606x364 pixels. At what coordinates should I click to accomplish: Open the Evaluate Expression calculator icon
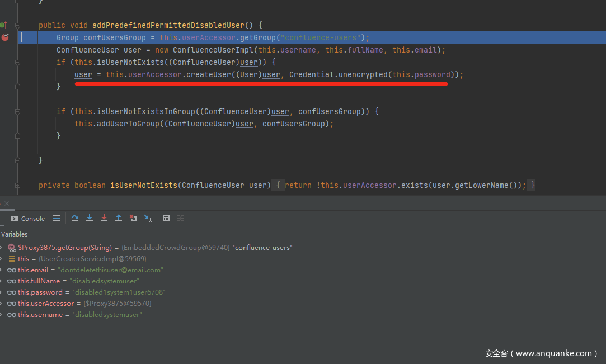[x=166, y=218]
